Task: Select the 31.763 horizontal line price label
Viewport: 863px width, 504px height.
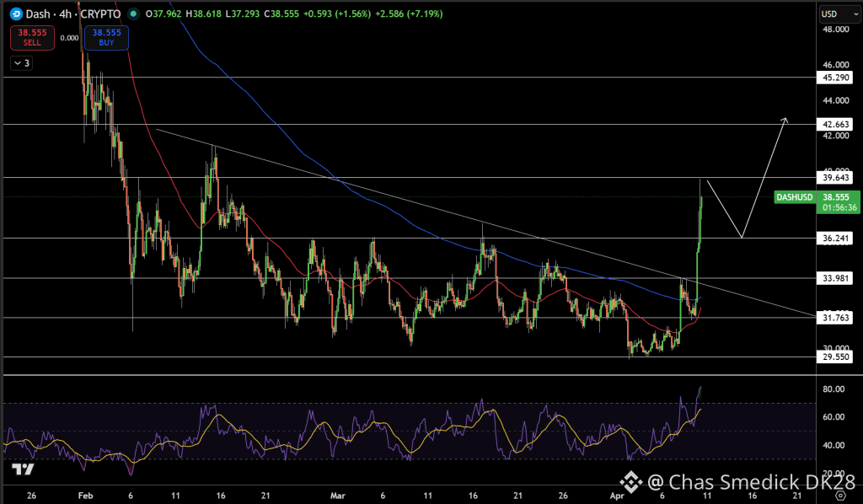Action: [x=835, y=318]
